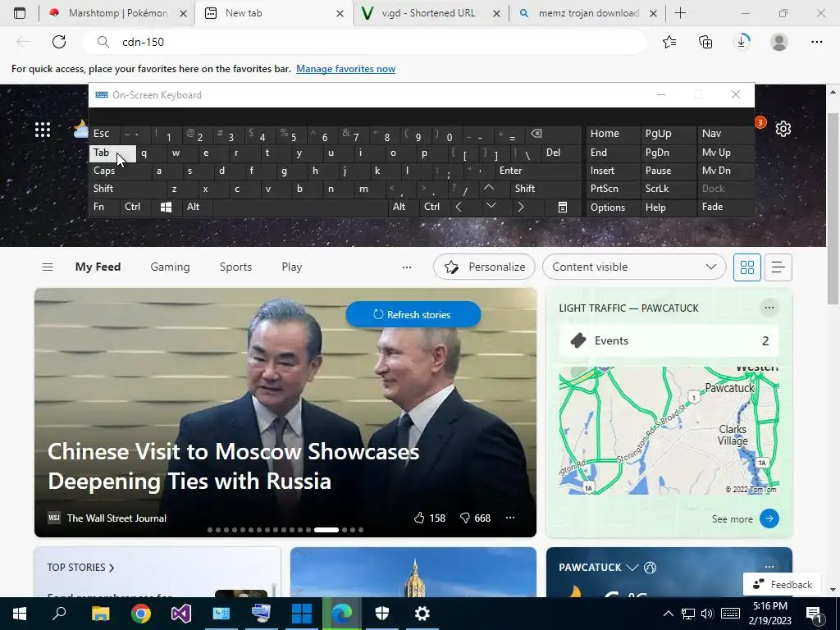Click Refresh stories button
This screenshot has width=840, height=630.
(x=413, y=314)
